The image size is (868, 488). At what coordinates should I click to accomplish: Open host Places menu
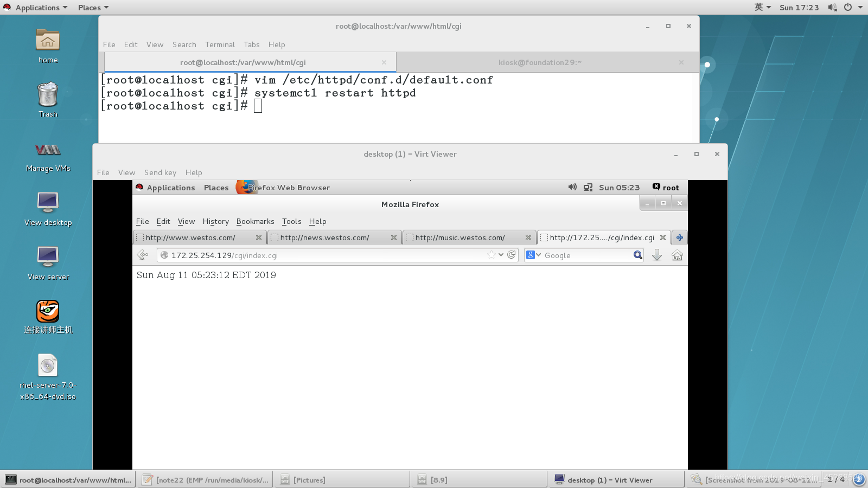click(93, 8)
